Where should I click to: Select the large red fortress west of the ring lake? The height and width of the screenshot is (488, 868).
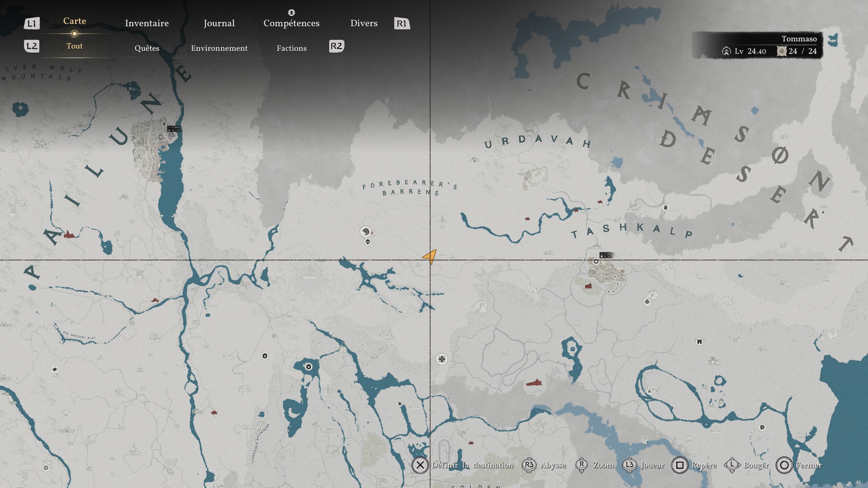pyautogui.click(x=534, y=382)
